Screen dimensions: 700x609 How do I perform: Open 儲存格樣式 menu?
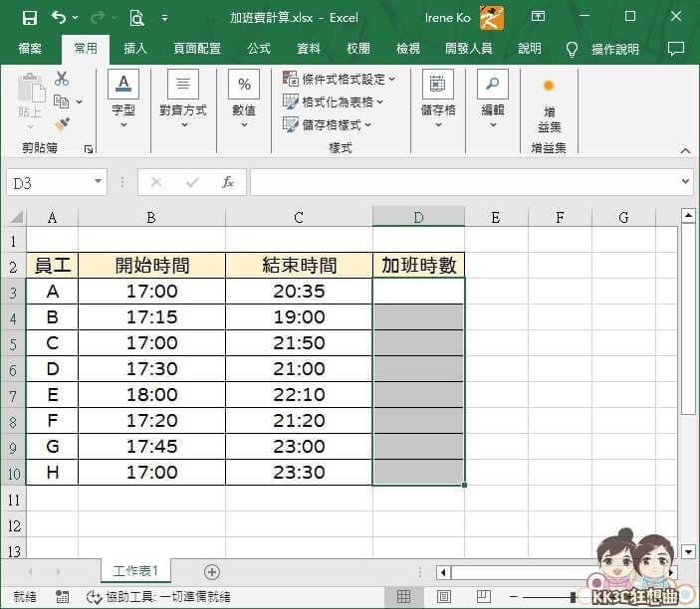coord(327,125)
